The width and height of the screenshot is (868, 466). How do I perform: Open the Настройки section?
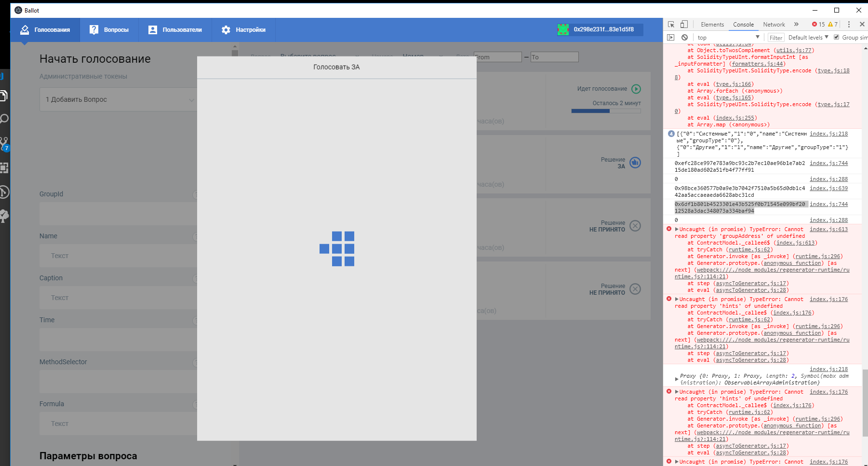pos(244,29)
